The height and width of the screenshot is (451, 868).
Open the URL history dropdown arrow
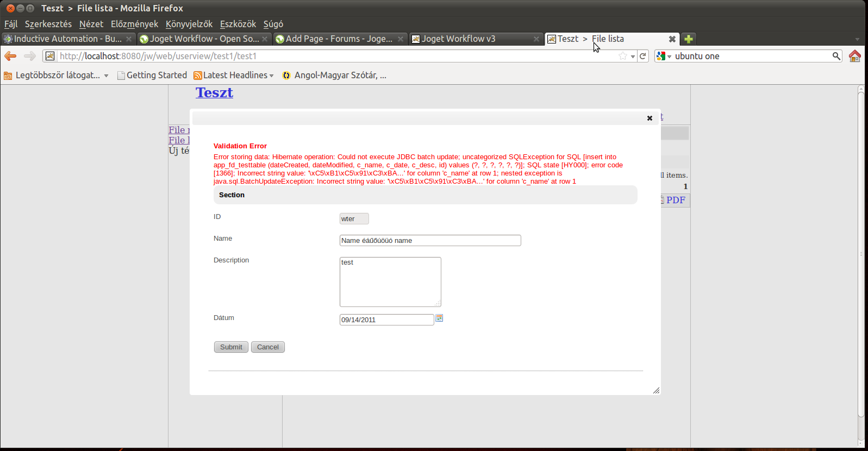pos(633,57)
